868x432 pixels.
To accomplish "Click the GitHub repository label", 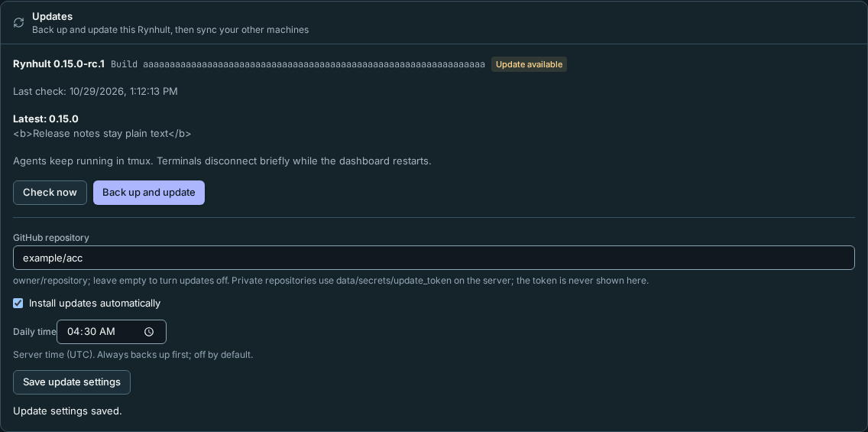I will [51, 238].
